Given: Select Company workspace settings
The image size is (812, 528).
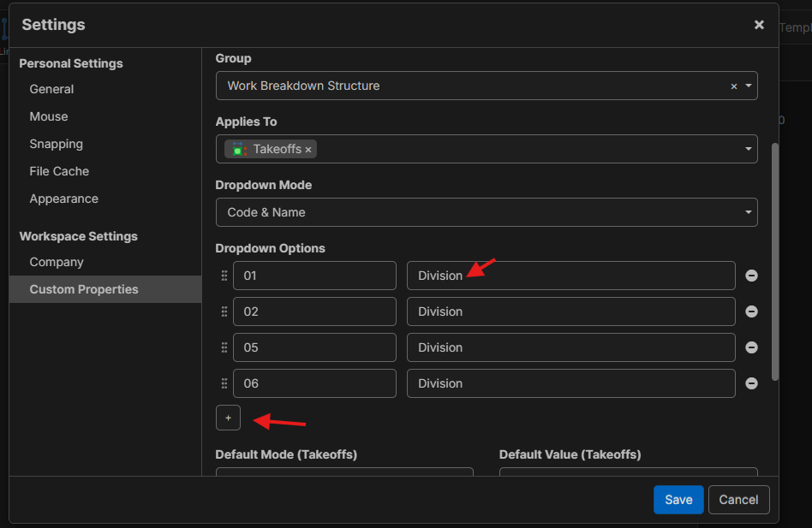Looking at the screenshot, I should (57, 262).
